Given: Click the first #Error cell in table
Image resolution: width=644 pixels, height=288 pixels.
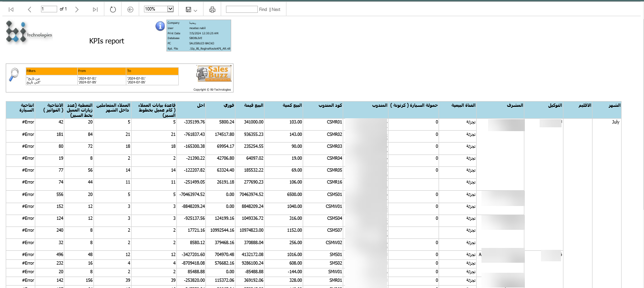Looking at the screenshot, I should tap(28, 122).
